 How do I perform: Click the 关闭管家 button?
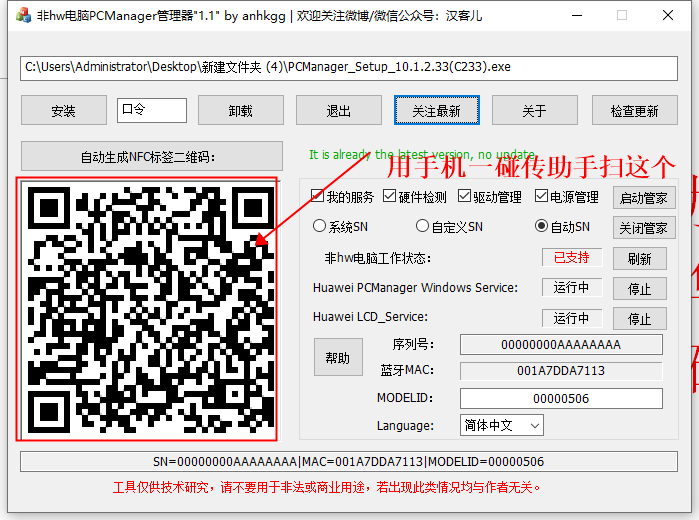[x=644, y=228]
